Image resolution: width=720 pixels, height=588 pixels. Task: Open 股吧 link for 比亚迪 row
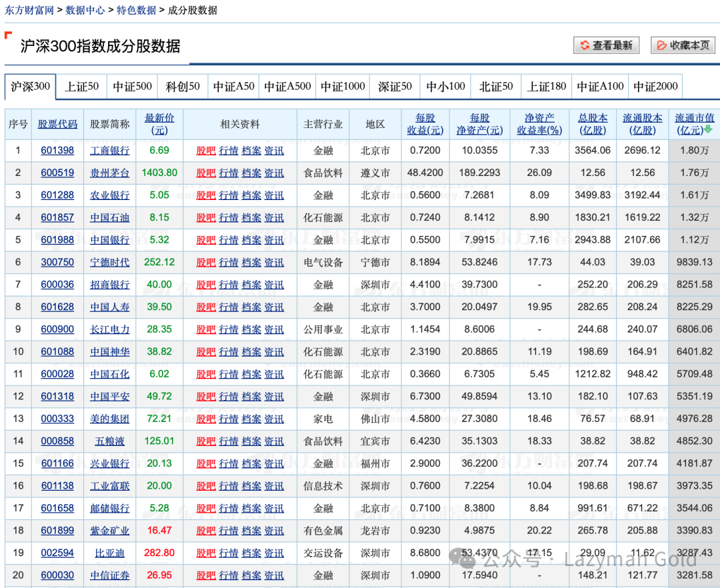206,553
